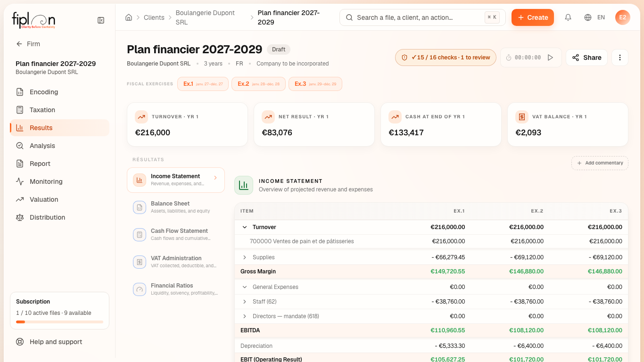Click the 700000 Ventes de pain row
The height and width of the screenshot is (362, 644).
click(431, 241)
